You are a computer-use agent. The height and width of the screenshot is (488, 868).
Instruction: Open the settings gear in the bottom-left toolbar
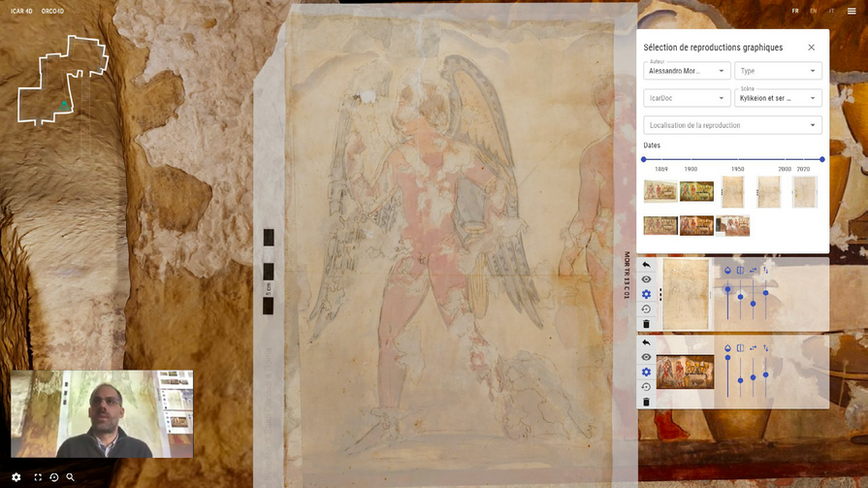click(16, 477)
